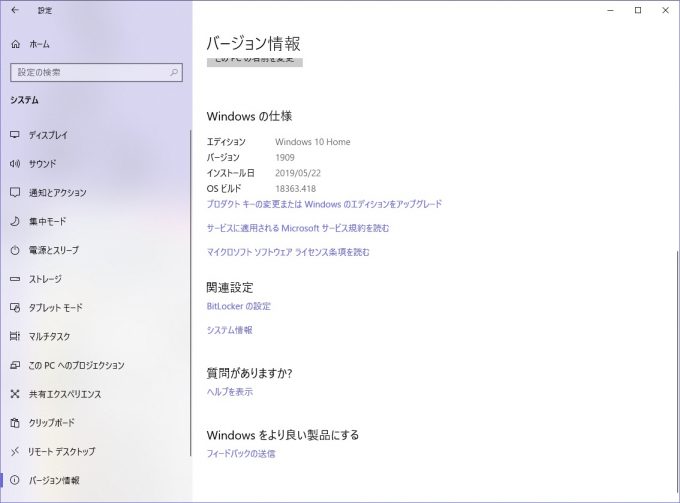Click the マルチタスク icon
680x503 pixels.
pos(15,336)
